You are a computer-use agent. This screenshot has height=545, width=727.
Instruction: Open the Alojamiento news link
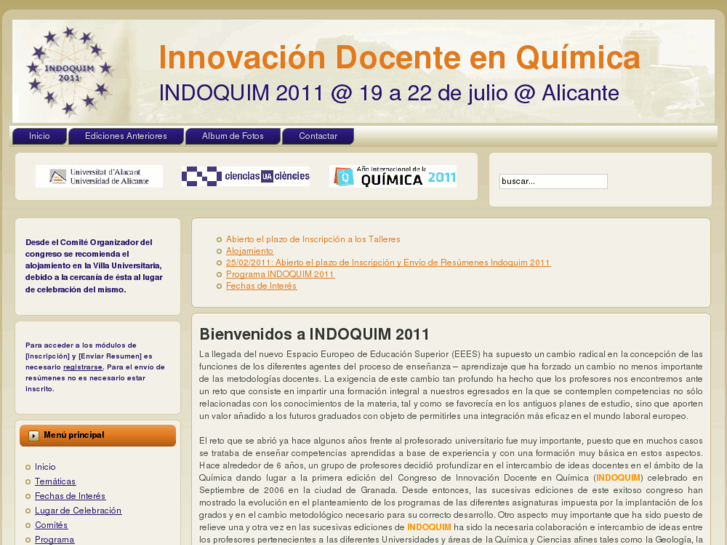pos(249,251)
